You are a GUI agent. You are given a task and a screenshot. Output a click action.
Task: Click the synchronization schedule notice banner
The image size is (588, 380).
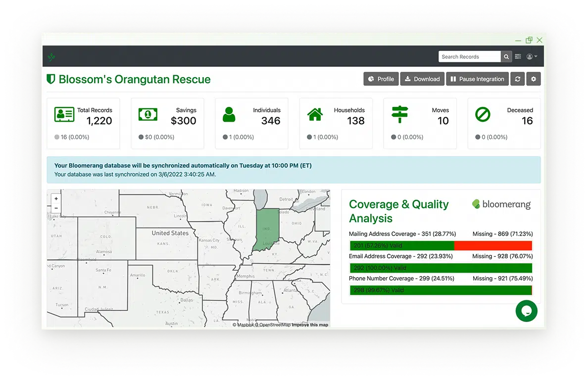click(294, 170)
